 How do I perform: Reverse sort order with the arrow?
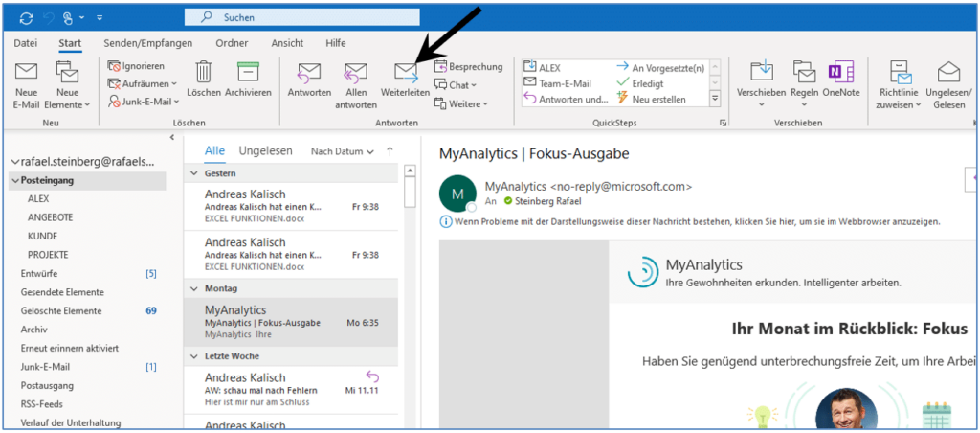(390, 151)
